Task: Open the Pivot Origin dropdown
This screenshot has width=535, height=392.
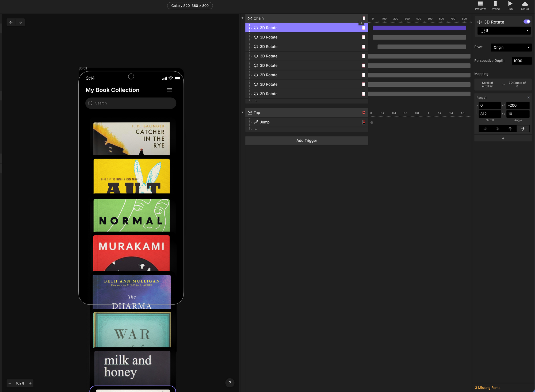Action: [x=511, y=48]
